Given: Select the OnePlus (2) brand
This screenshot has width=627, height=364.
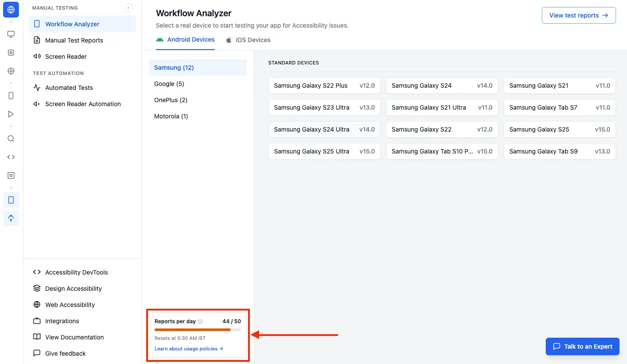Looking at the screenshot, I should pyautogui.click(x=198, y=100).
